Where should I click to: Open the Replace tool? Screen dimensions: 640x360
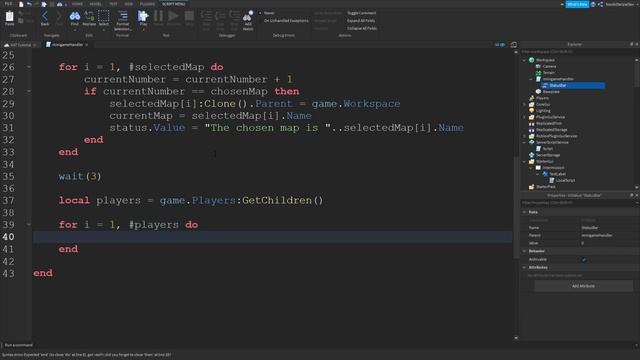click(89, 17)
